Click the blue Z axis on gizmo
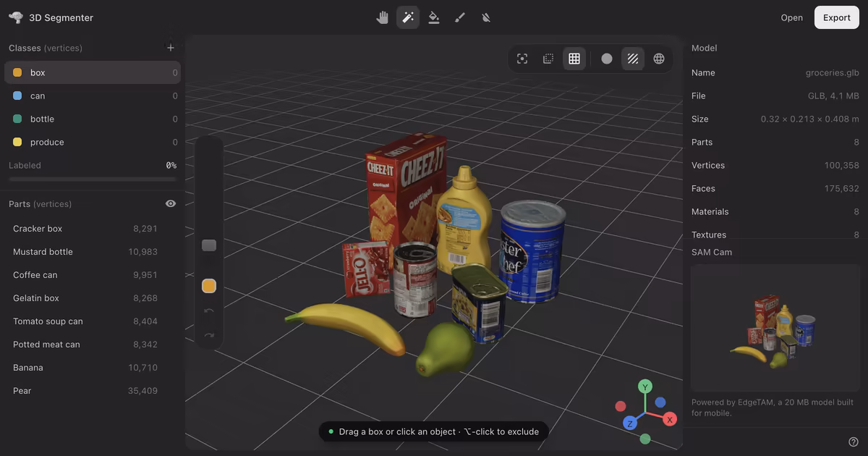 630,423
